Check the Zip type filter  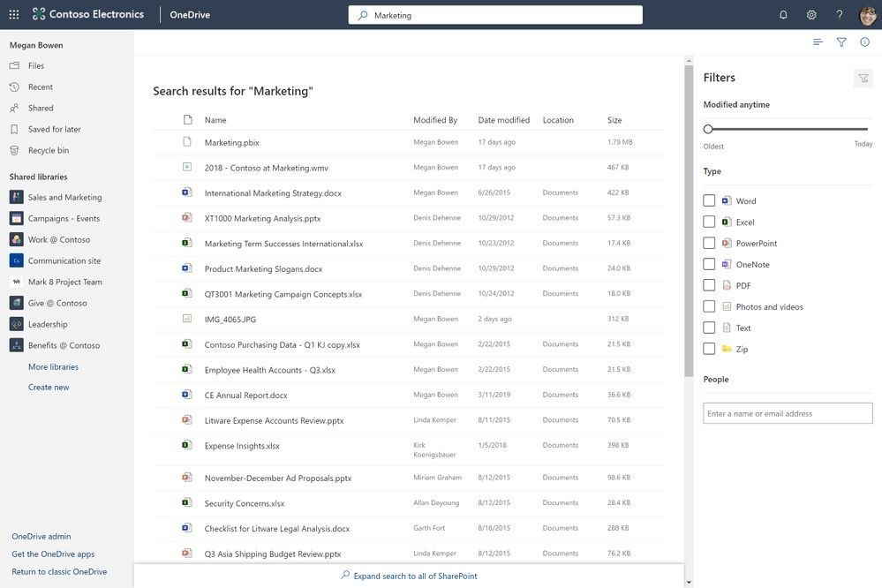pos(709,349)
